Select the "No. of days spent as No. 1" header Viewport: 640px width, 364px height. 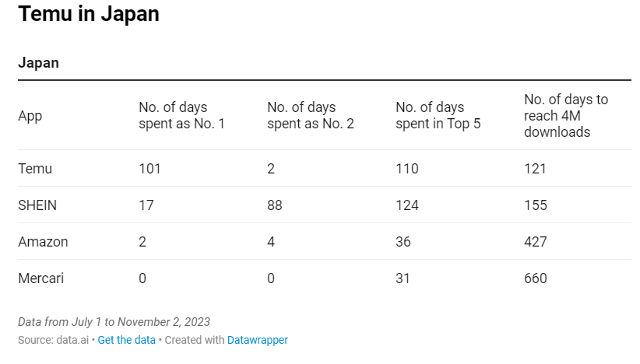click(x=181, y=115)
